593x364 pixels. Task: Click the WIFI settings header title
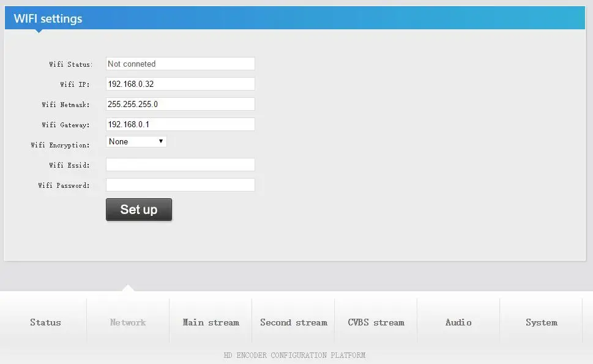[48, 18]
